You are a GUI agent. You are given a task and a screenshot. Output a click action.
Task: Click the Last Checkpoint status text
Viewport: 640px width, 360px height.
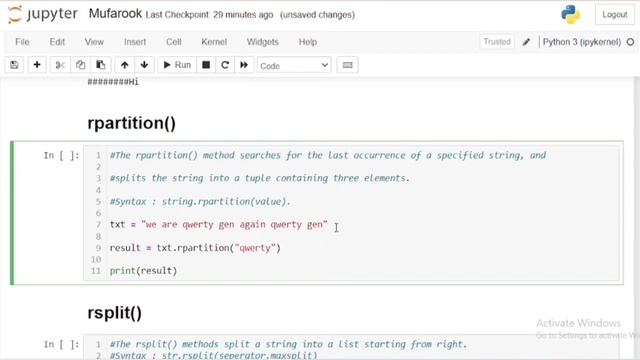(209, 15)
